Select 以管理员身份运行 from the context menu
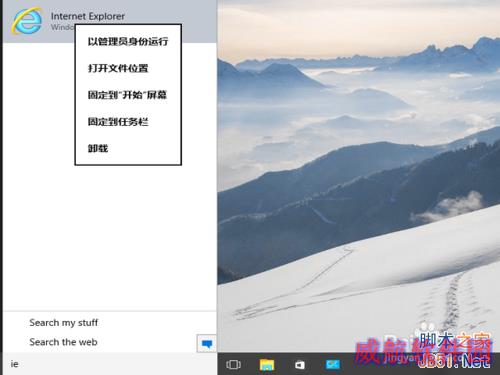The height and width of the screenshot is (375, 500). click(128, 41)
